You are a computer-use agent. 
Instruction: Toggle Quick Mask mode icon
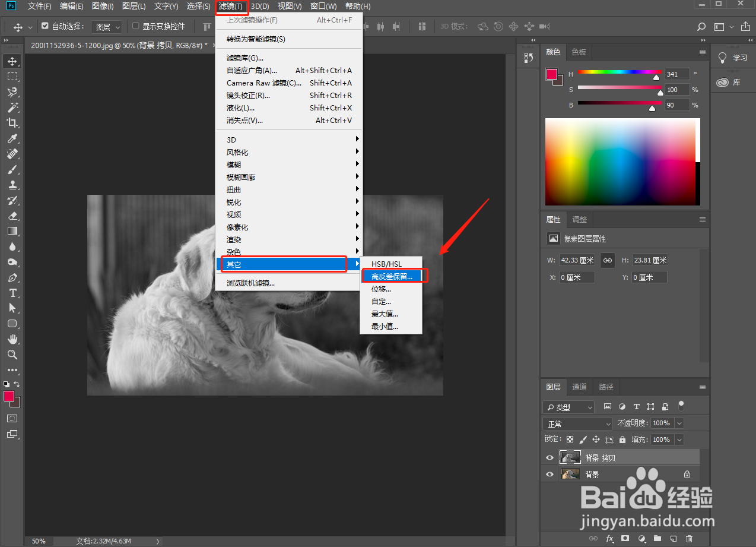(x=12, y=419)
